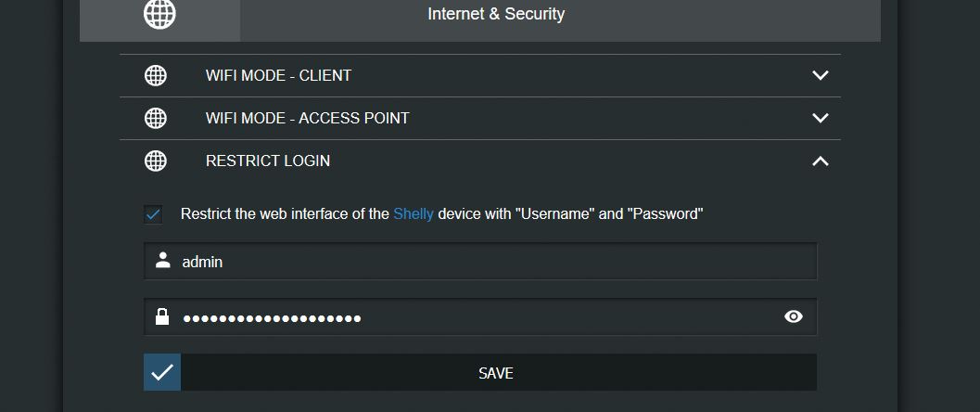
Task: Click the globe icon beside WIFI MODE - ACCESS POINT
Action: 156,118
